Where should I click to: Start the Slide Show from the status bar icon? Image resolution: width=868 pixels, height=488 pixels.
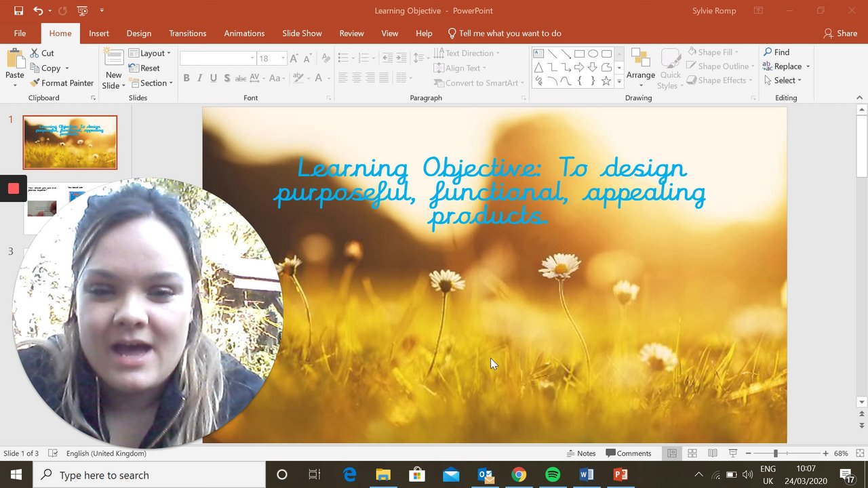(733, 453)
